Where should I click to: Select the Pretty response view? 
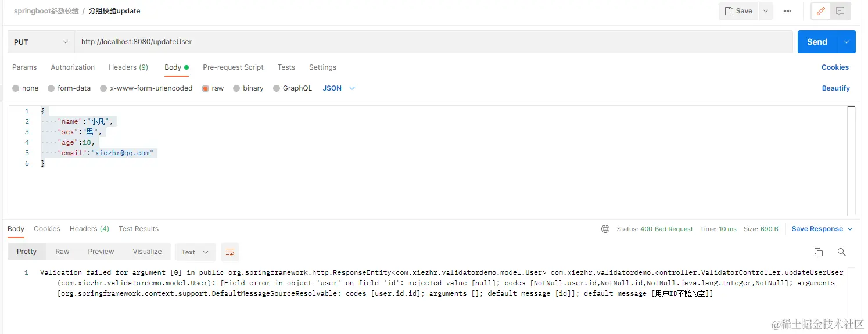pyautogui.click(x=27, y=252)
